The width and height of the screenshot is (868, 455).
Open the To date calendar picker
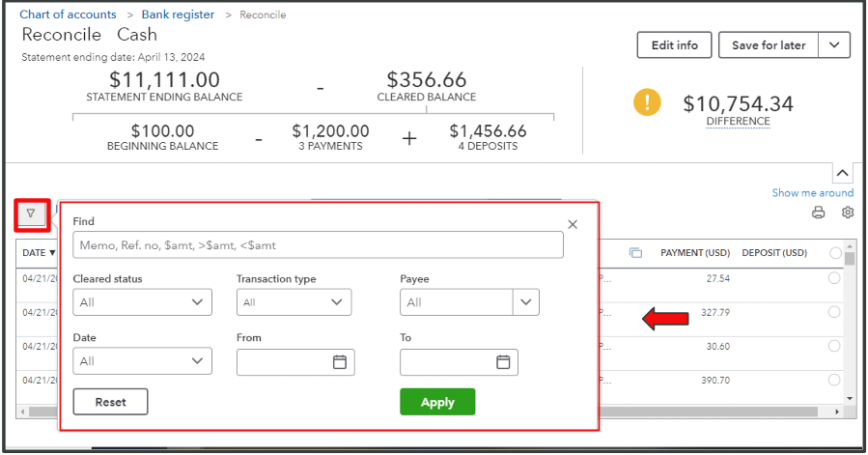click(502, 362)
